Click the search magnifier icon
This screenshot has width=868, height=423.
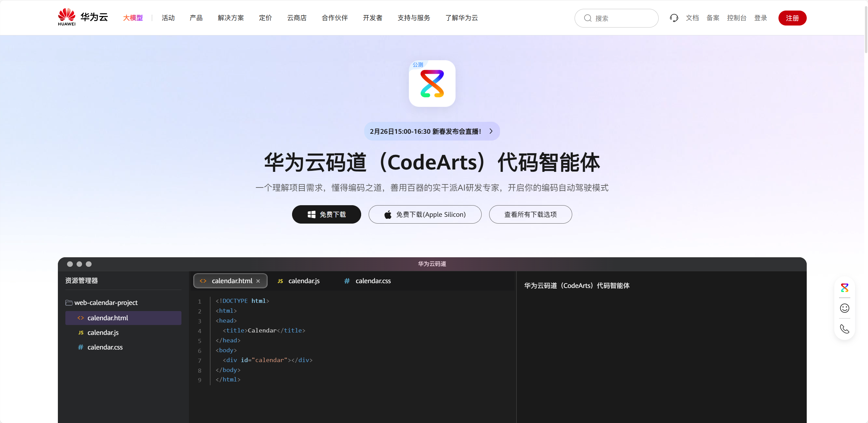pyautogui.click(x=588, y=18)
